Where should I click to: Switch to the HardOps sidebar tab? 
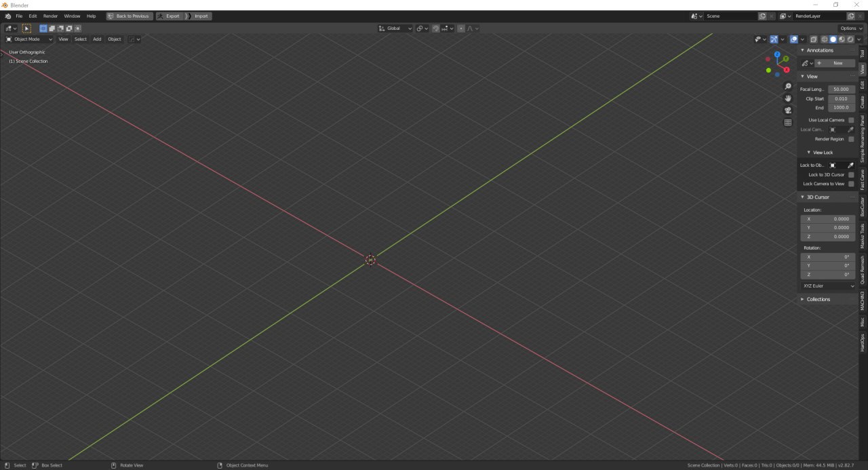[863, 341]
